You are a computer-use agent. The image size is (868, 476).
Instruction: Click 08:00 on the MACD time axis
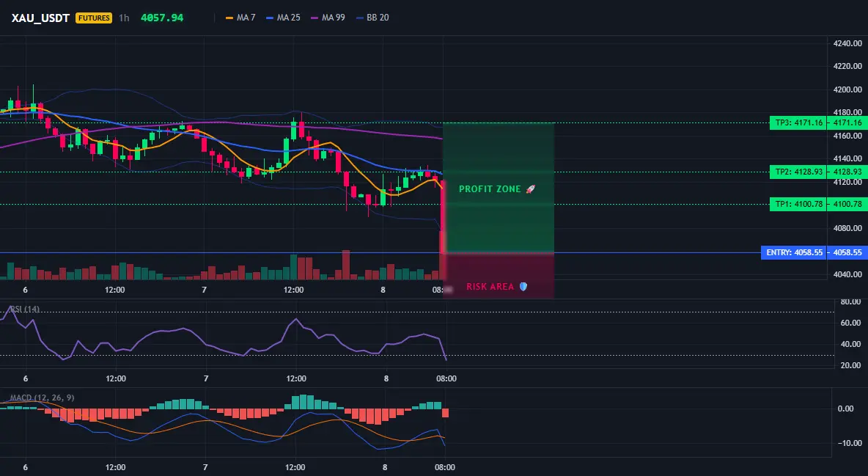(445, 468)
